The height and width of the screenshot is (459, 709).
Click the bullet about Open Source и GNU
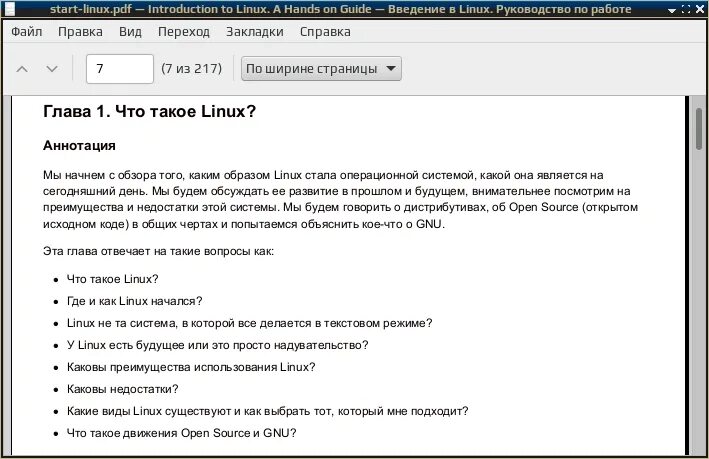(x=181, y=433)
